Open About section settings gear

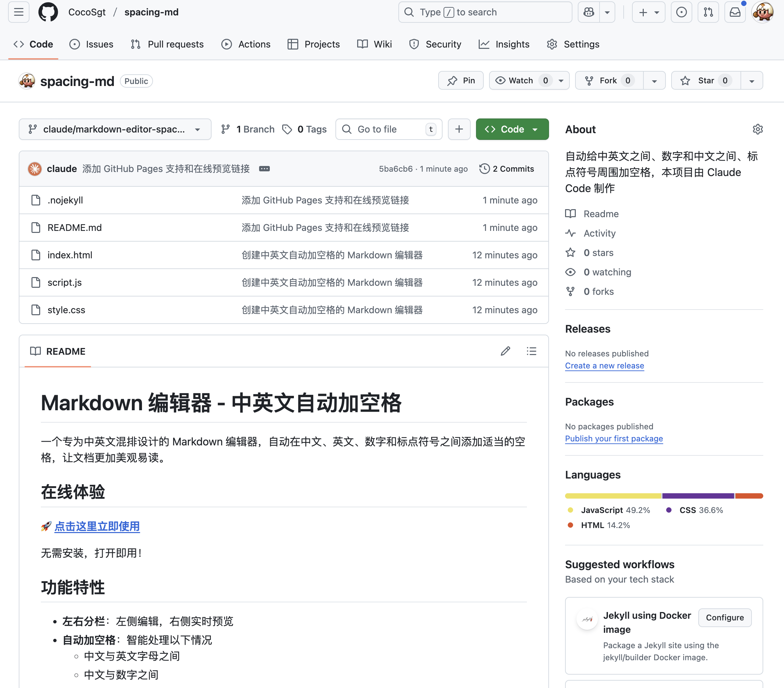(x=757, y=129)
